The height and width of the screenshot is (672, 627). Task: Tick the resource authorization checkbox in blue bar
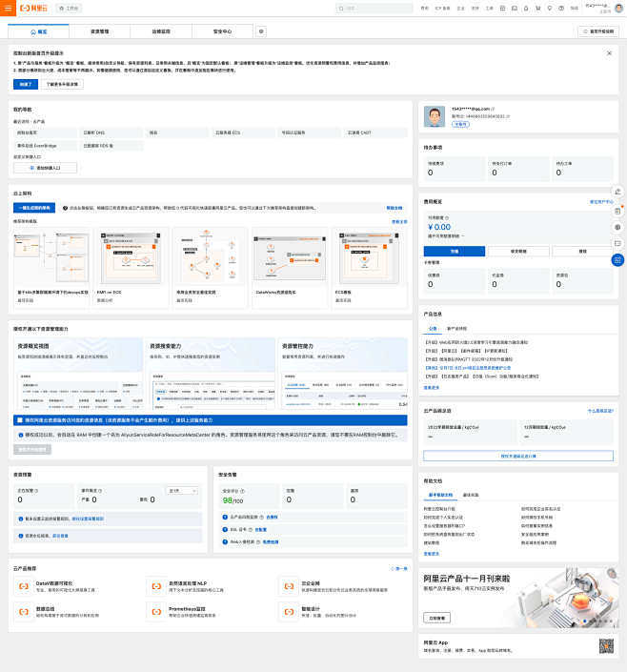click(20, 420)
